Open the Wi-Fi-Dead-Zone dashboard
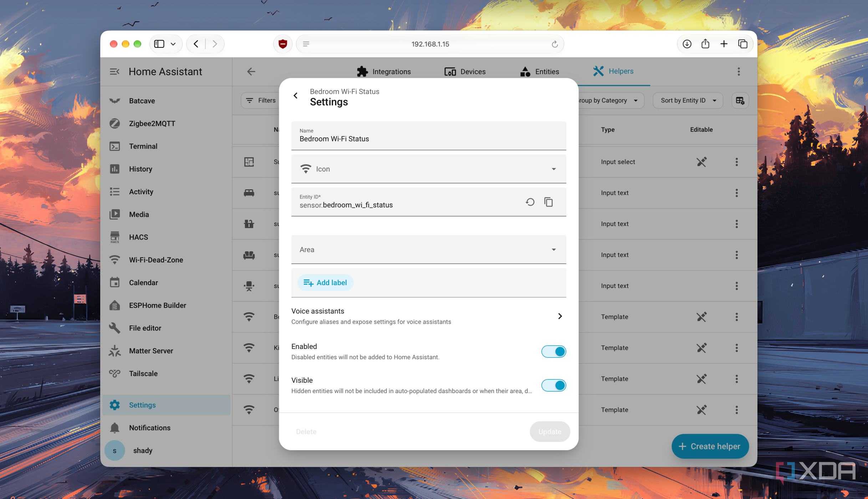868x499 pixels. coord(166,260)
